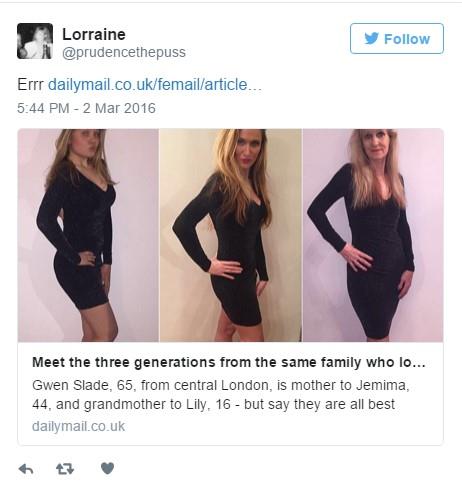Open Lorraine's profile avatar picture
462x494 pixels.
[x=35, y=41]
